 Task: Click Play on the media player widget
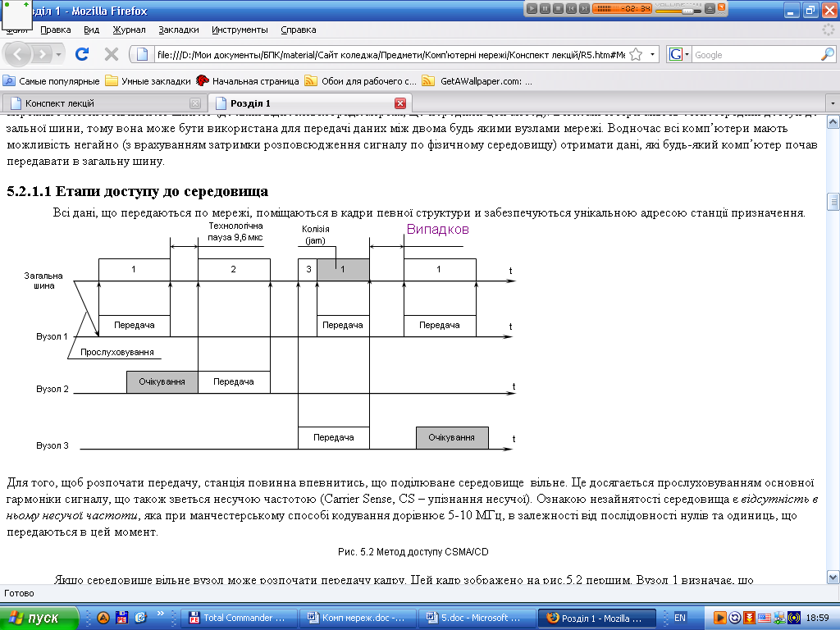tap(532, 8)
